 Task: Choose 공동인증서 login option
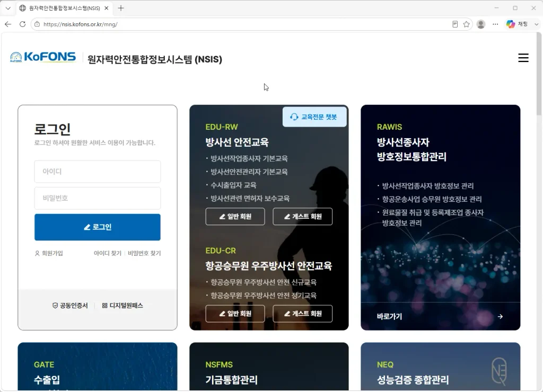coord(70,306)
